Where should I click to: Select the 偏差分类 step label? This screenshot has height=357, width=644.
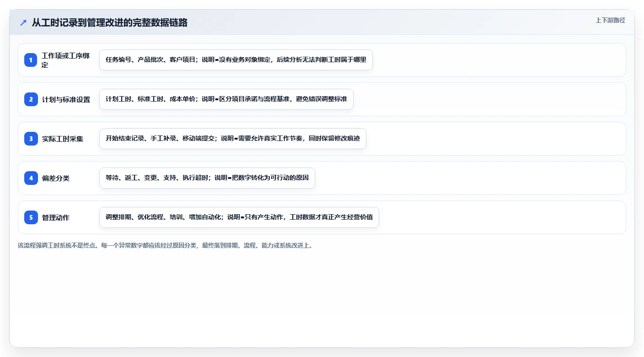click(56, 178)
